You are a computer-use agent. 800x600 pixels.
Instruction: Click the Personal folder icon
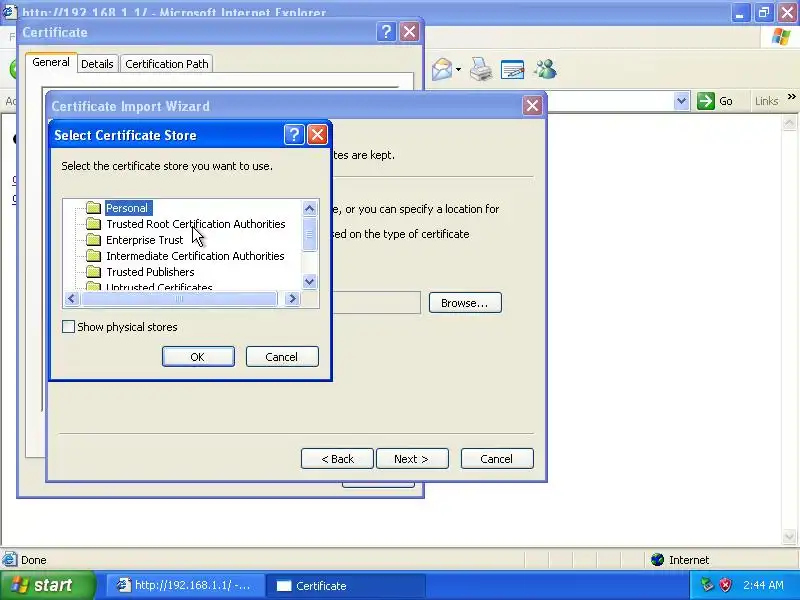point(93,208)
